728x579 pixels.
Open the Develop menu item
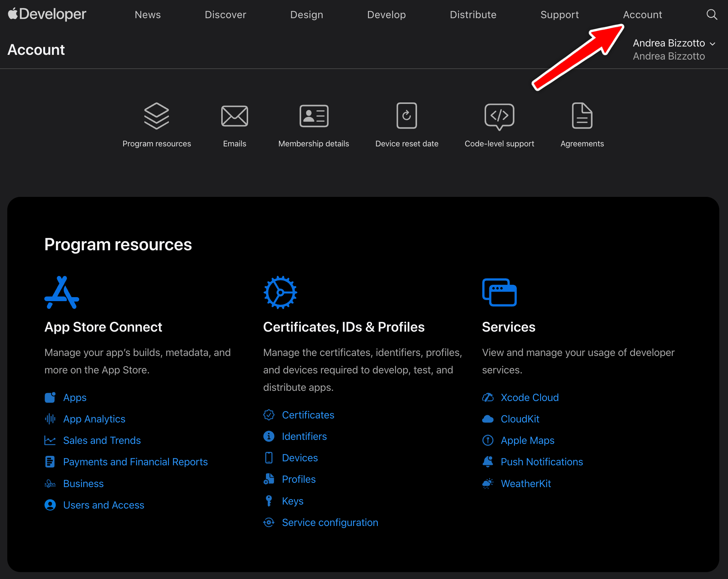[386, 15]
